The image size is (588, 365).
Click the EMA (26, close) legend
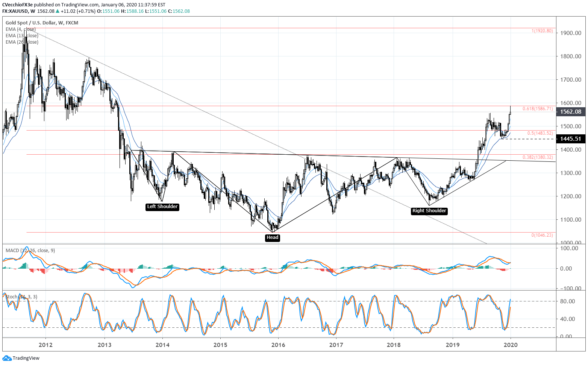(x=22, y=42)
